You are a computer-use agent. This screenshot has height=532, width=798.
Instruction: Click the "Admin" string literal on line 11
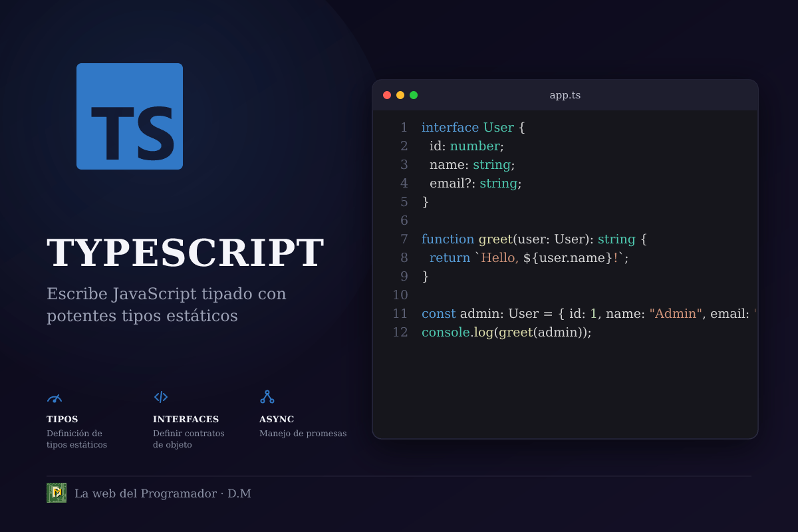click(676, 313)
